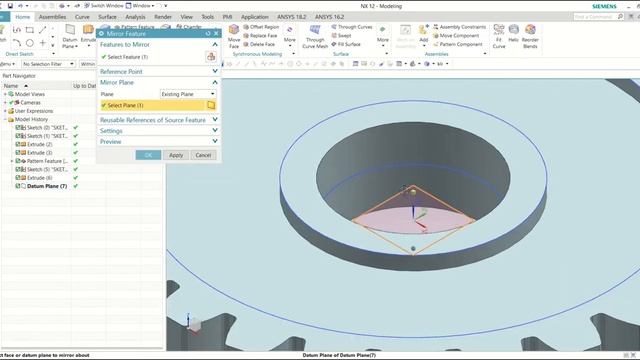640x360 pixels.
Task: Select Datum Plane (7) in Part Navigator
Action: click(47, 186)
